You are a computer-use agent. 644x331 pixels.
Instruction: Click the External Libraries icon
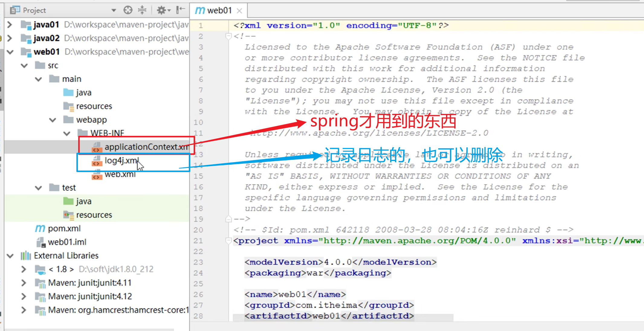[26, 256]
